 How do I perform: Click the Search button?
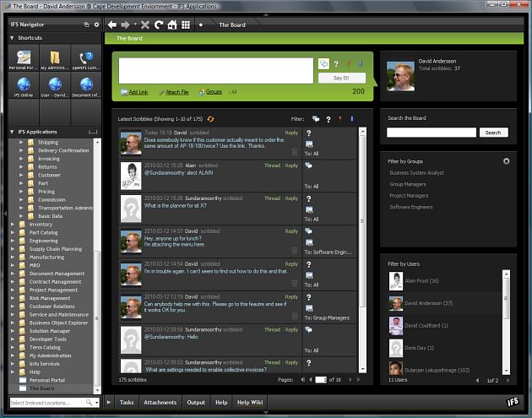tap(493, 133)
